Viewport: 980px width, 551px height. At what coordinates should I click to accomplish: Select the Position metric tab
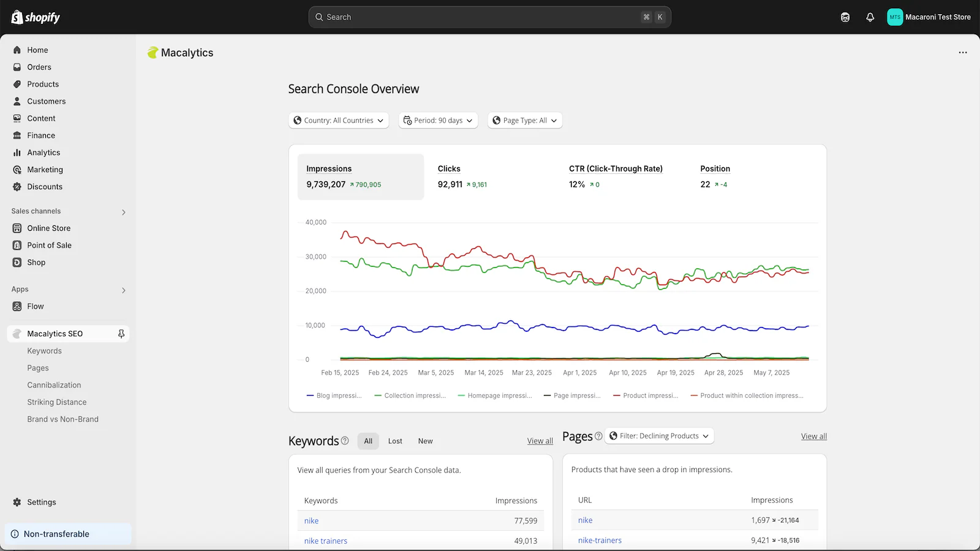(x=753, y=177)
